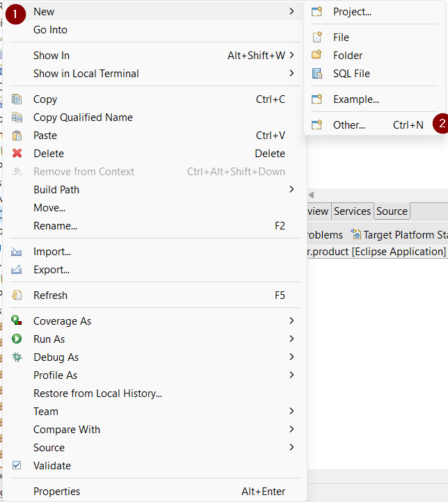This screenshot has height=502, width=448.
Task: Select Other... from the New submenu
Action: click(349, 125)
